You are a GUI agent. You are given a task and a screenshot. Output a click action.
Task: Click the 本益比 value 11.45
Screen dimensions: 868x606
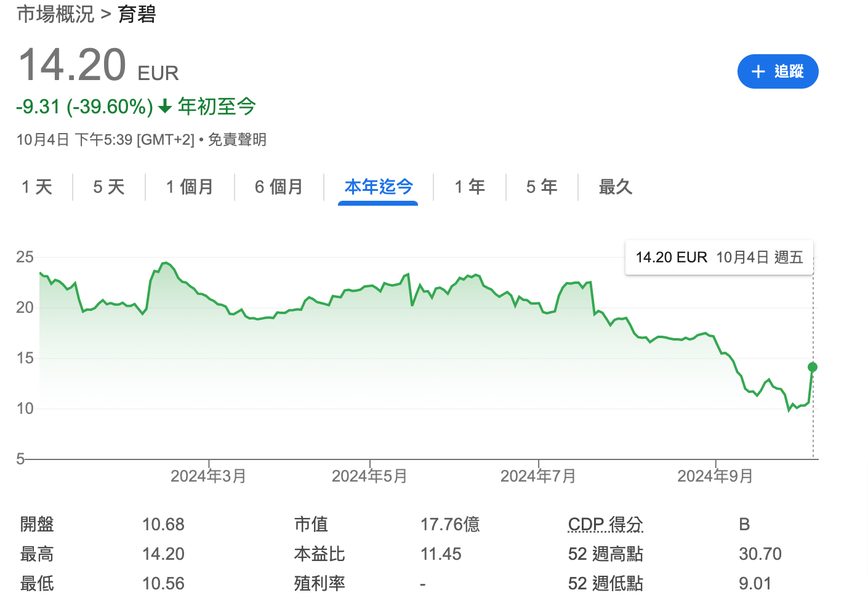point(441,554)
